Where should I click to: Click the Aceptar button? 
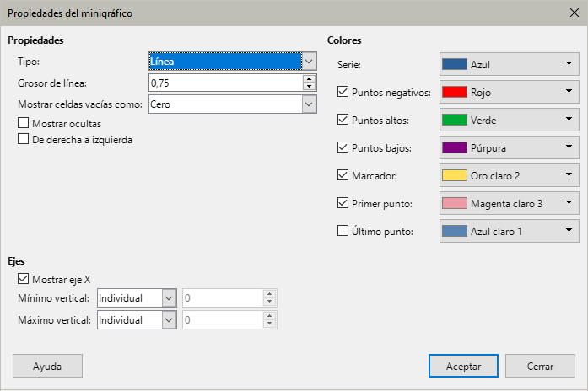(464, 367)
